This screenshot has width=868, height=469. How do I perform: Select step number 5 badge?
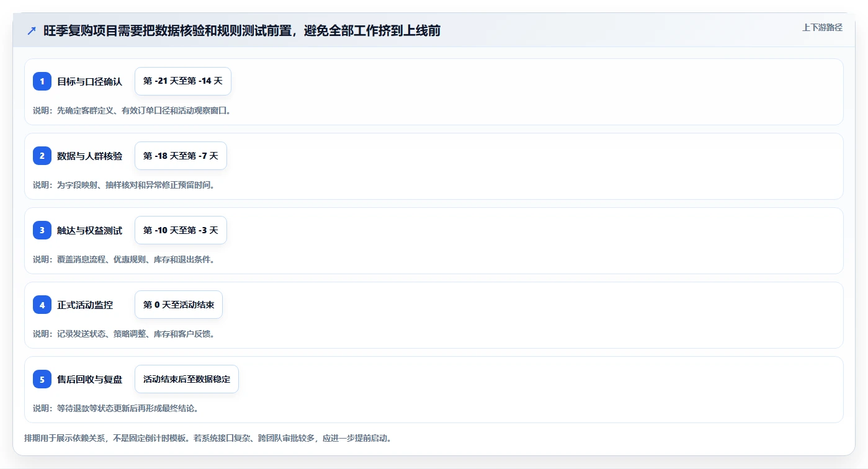[42, 379]
